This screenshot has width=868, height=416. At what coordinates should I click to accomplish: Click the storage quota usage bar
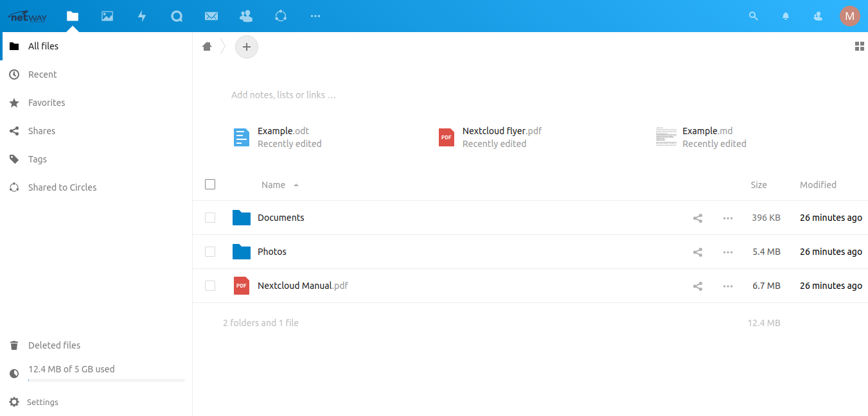(106, 380)
